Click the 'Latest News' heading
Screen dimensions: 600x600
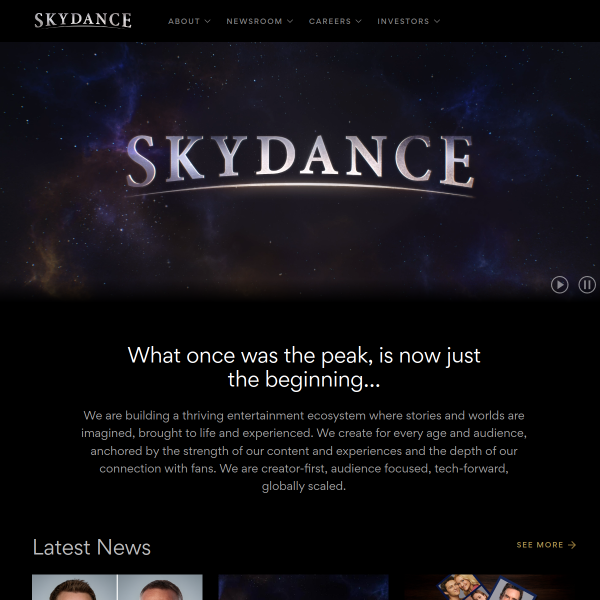coord(92,547)
